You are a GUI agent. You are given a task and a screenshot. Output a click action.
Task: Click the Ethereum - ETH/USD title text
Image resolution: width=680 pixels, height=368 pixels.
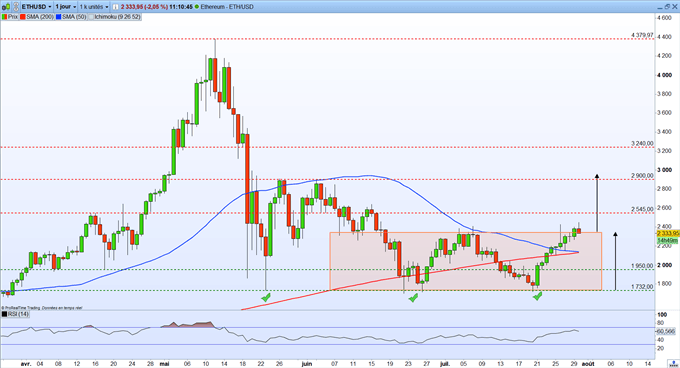point(227,7)
